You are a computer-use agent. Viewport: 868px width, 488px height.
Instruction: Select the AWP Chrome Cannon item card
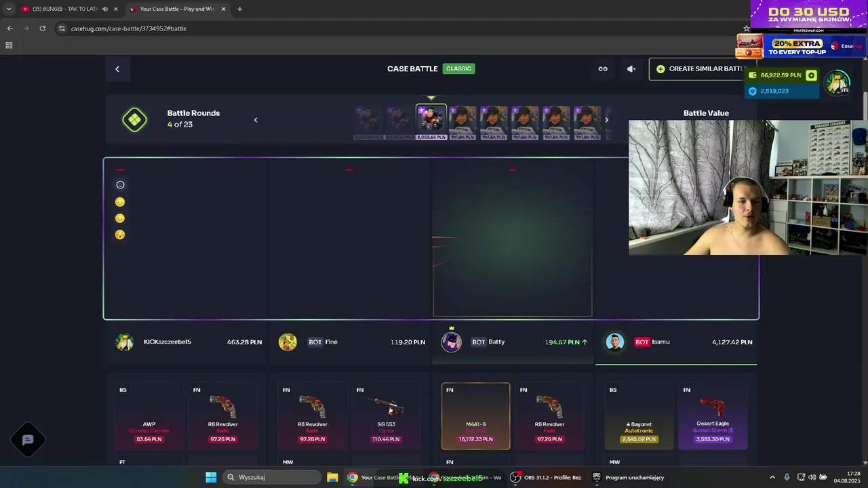[149, 416]
